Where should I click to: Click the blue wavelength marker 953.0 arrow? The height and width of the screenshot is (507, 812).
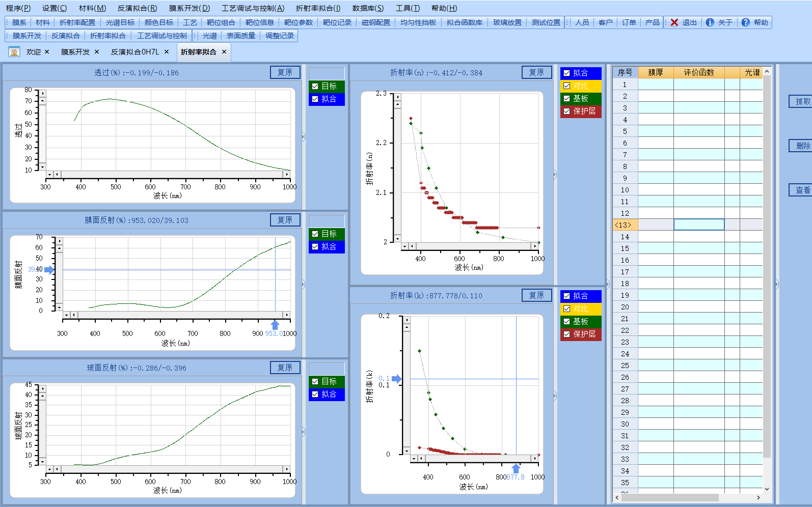click(275, 325)
